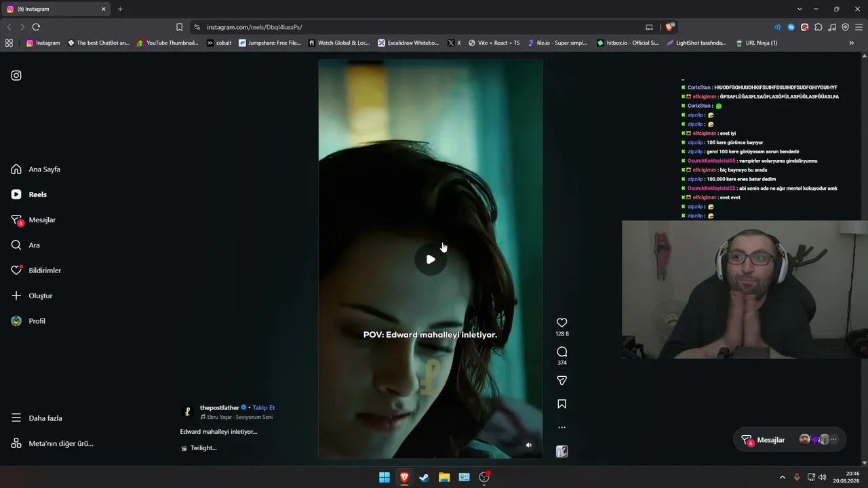This screenshot has height=488, width=868.
Task: Open the Vite + React + TS bookmark
Action: click(494, 43)
